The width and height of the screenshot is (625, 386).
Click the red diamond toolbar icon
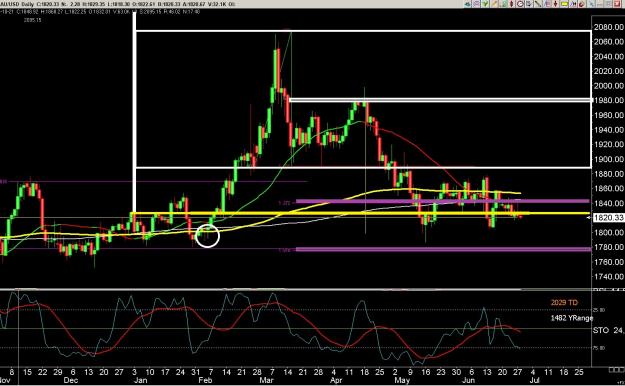point(511,4)
